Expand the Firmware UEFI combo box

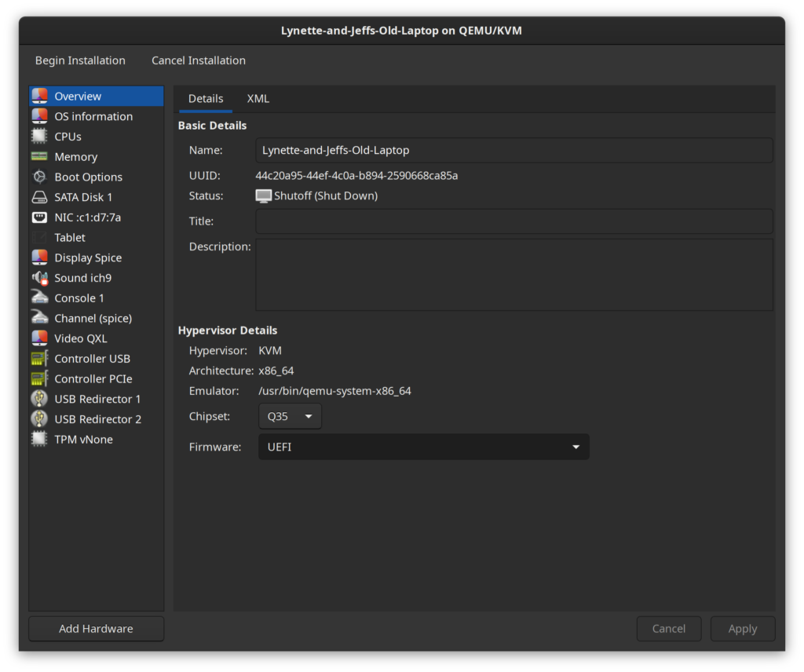click(x=423, y=447)
